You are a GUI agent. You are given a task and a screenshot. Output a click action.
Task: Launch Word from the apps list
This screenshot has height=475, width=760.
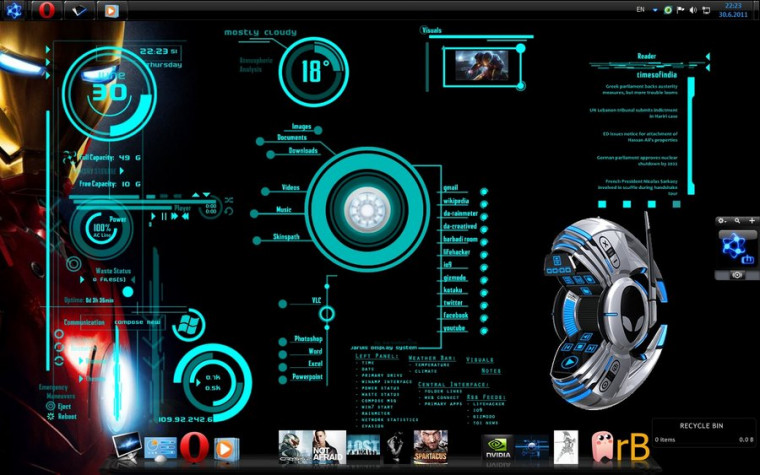[315, 351]
